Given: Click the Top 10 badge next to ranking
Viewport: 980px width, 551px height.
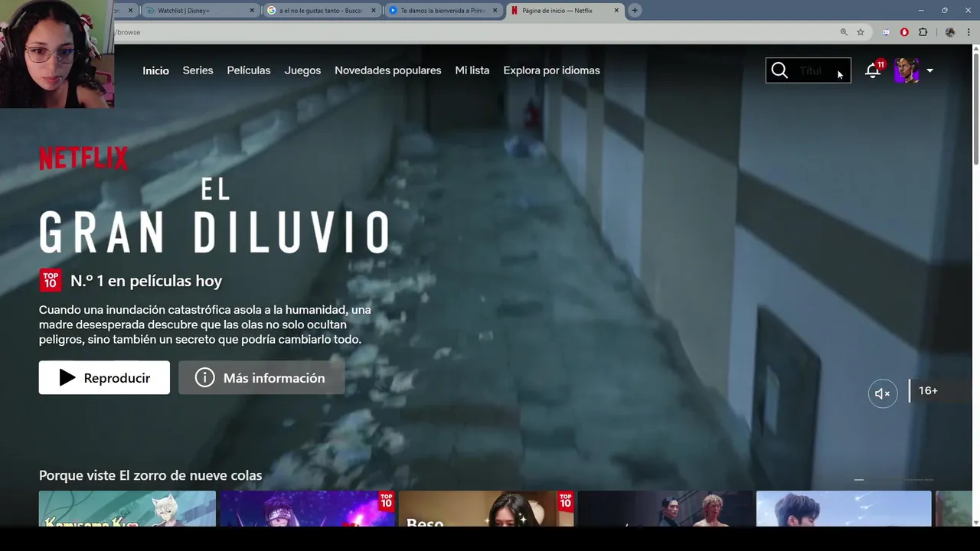Looking at the screenshot, I should click(x=50, y=281).
